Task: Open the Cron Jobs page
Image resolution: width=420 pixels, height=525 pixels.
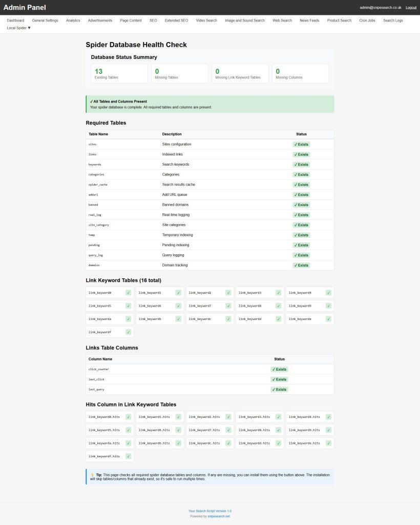Action: [x=367, y=21]
